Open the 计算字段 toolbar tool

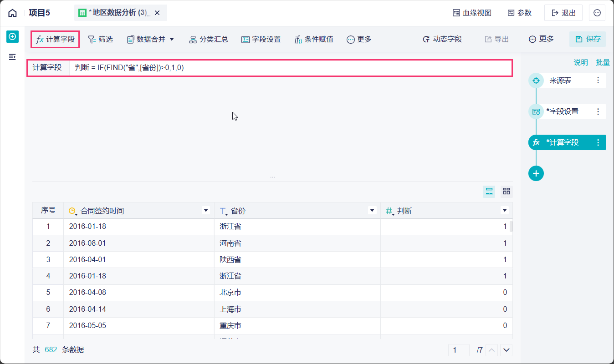click(x=55, y=39)
